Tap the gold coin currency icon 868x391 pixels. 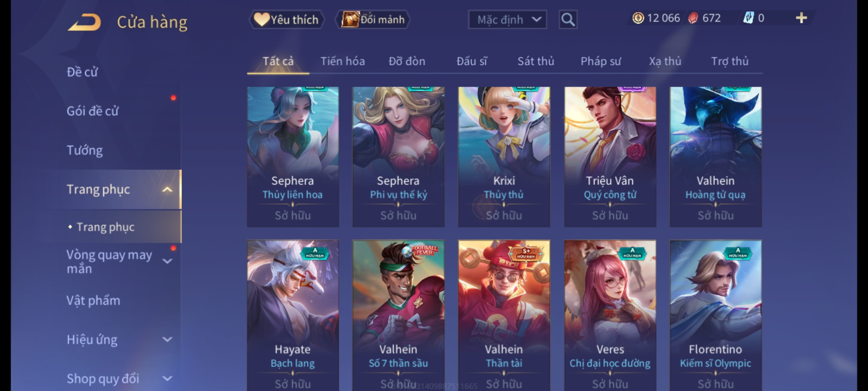(638, 18)
